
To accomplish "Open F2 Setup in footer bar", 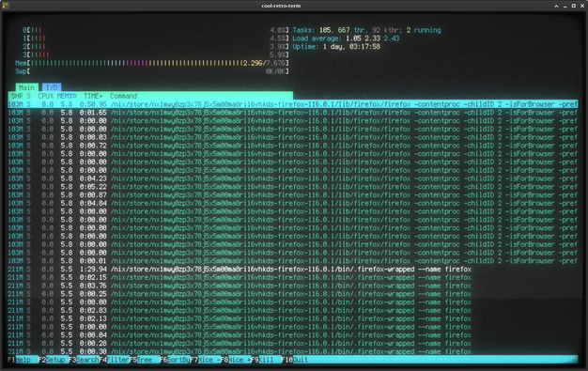I will [54, 360].
